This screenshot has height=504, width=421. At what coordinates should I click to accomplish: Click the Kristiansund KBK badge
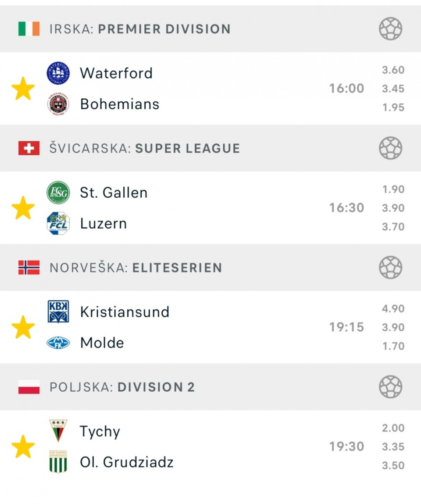point(58,312)
